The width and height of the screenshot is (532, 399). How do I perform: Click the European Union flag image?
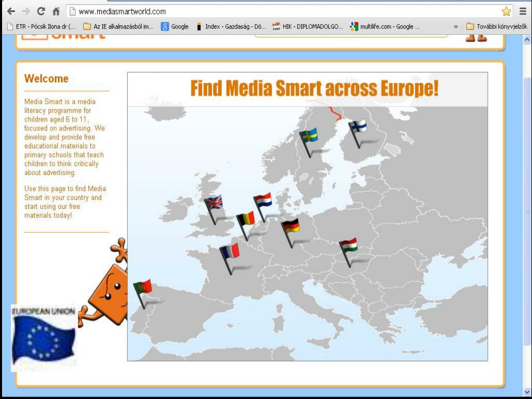[x=44, y=338]
